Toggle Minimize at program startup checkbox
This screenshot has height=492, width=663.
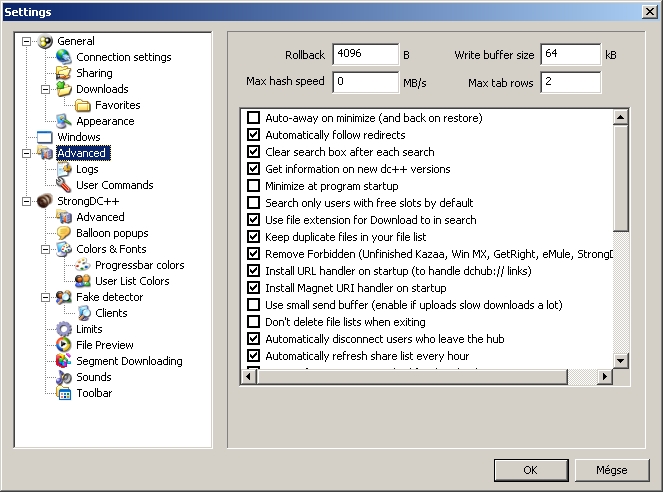(253, 186)
